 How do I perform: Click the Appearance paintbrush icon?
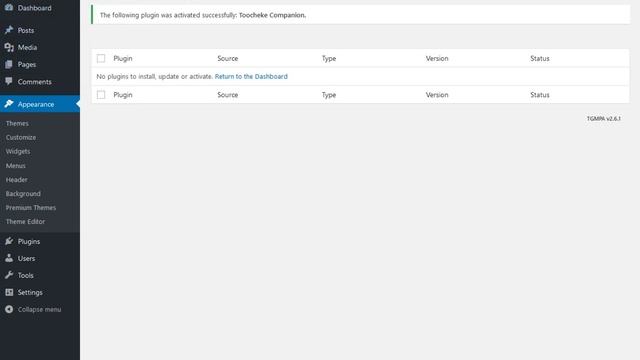(9, 104)
